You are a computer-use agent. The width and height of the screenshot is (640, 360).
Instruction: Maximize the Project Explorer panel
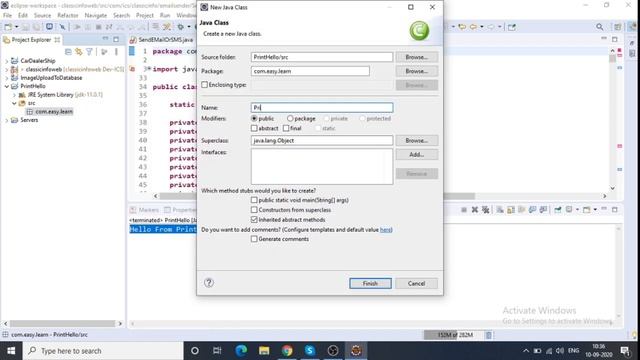tap(116, 39)
